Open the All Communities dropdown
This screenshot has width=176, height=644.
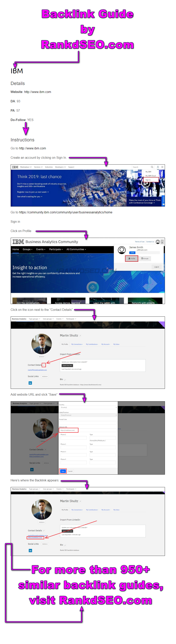point(76,249)
